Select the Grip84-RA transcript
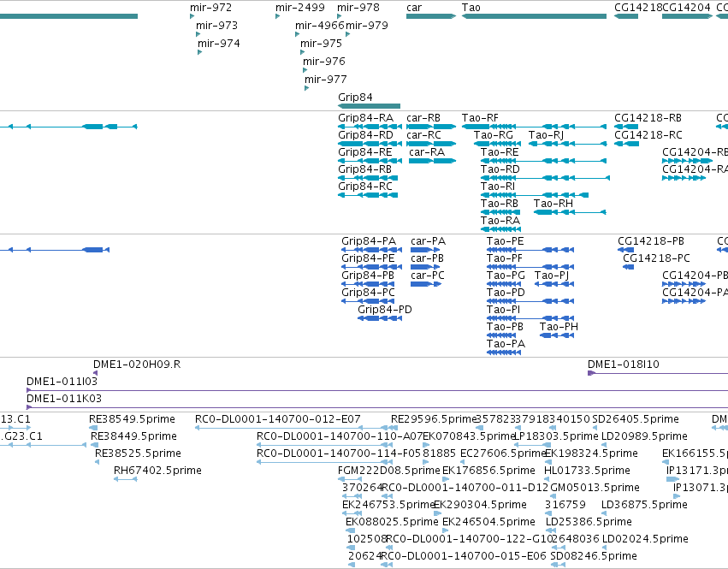728x569 pixels. pos(370,127)
